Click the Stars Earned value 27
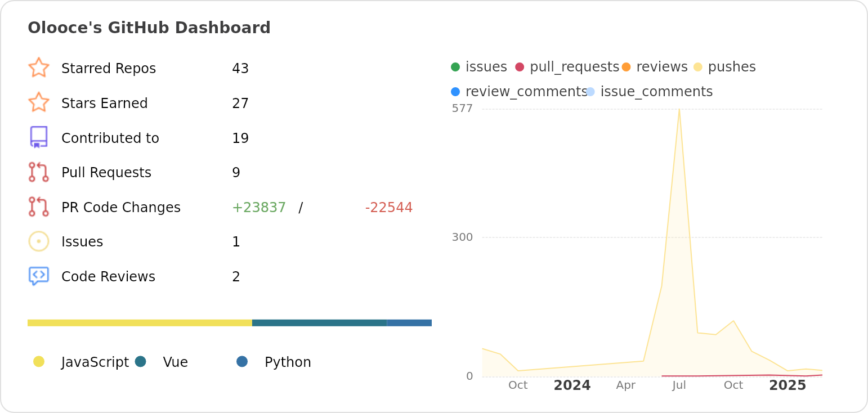This screenshot has width=868, height=413. pos(240,104)
